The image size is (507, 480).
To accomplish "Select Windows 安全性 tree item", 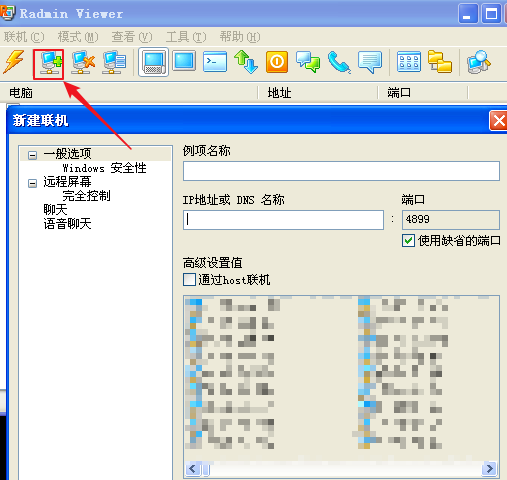I will pyautogui.click(x=104, y=168).
